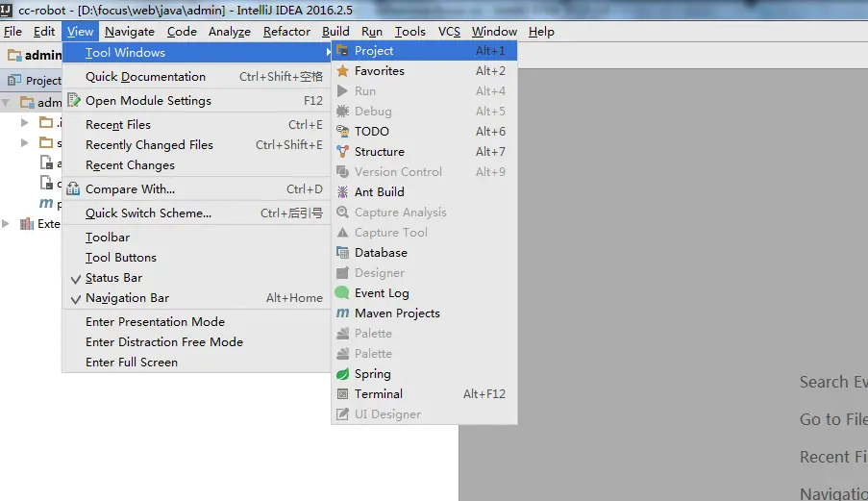The width and height of the screenshot is (868, 501).
Task: Click the Project tool window tab label
Action: (x=43, y=80)
